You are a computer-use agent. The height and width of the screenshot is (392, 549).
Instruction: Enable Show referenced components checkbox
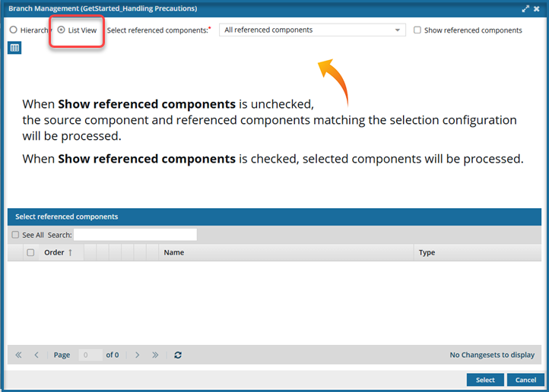(417, 30)
